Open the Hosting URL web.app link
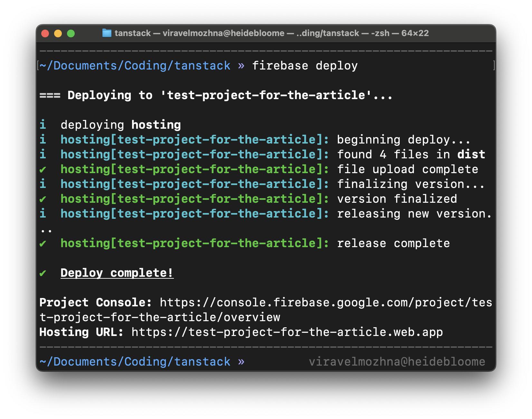Screen dimensions: 532x419 click(286, 332)
